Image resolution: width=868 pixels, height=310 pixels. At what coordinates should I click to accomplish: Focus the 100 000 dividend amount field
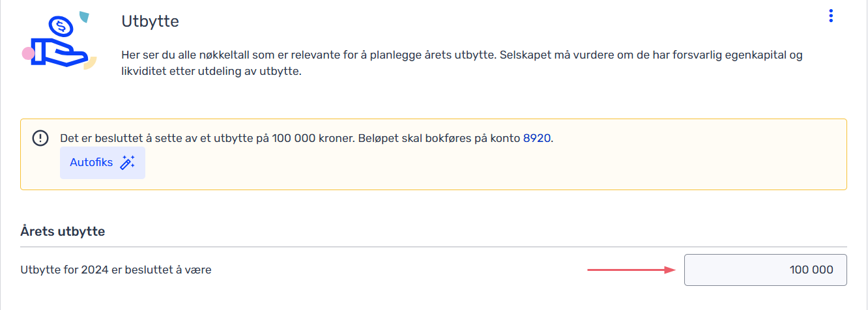pos(765,270)
